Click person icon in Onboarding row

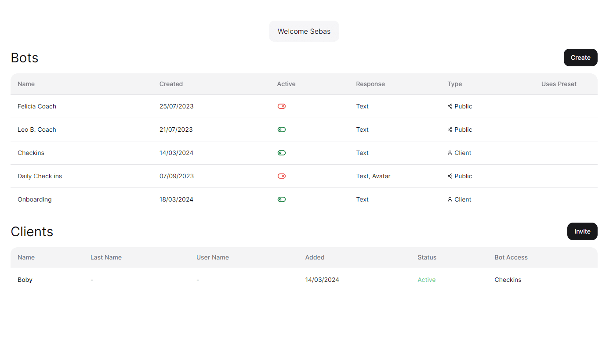[x=450, y=199]
